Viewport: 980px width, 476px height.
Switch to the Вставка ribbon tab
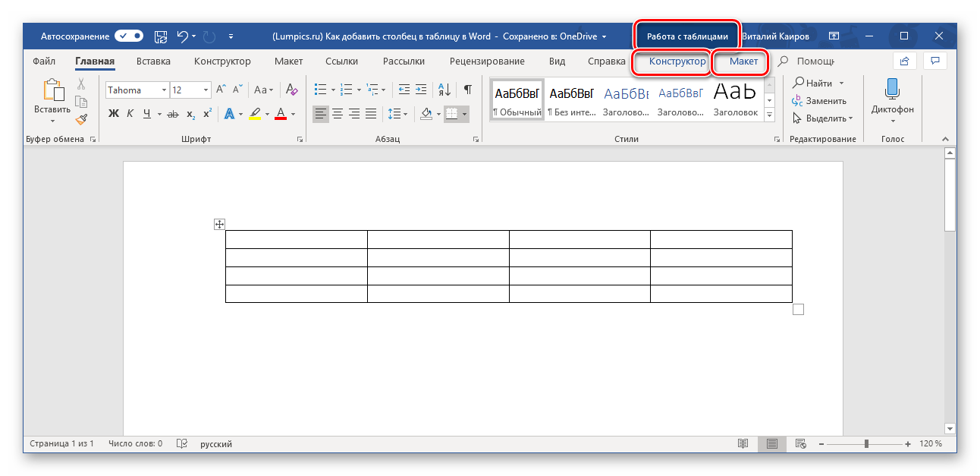[153, 61]
